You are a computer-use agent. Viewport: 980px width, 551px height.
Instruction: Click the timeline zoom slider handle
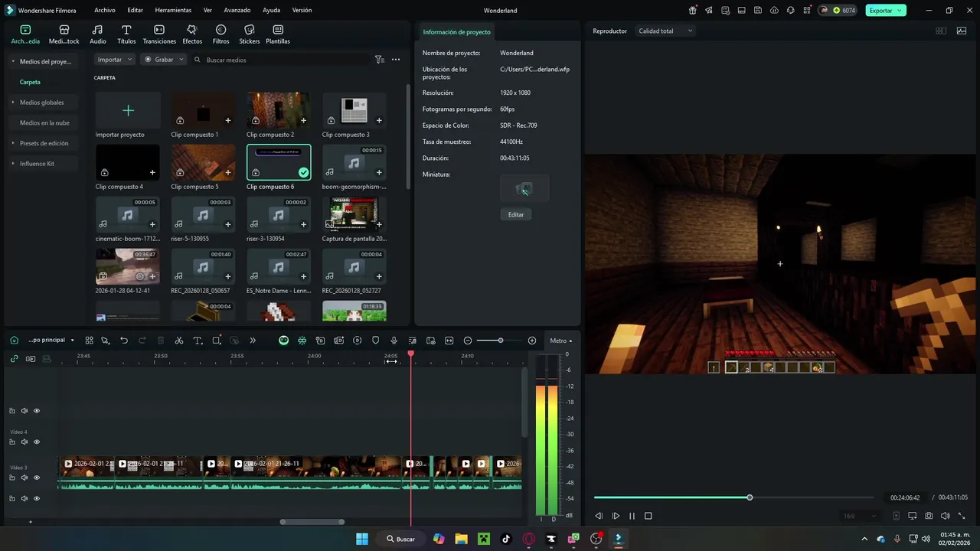[500, 341]
